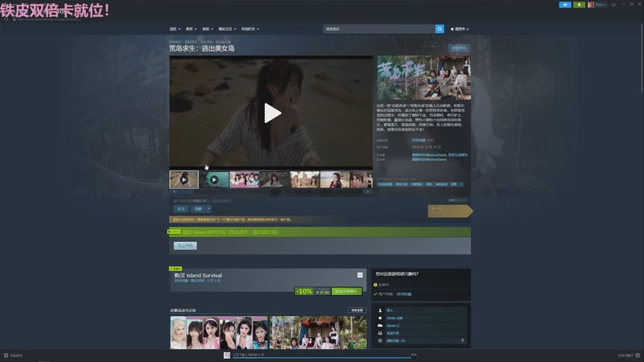The height and width of the screenshot is (362, 644).
Task: Select the first beach video thumbnail
Action: (x=184, y=179)
